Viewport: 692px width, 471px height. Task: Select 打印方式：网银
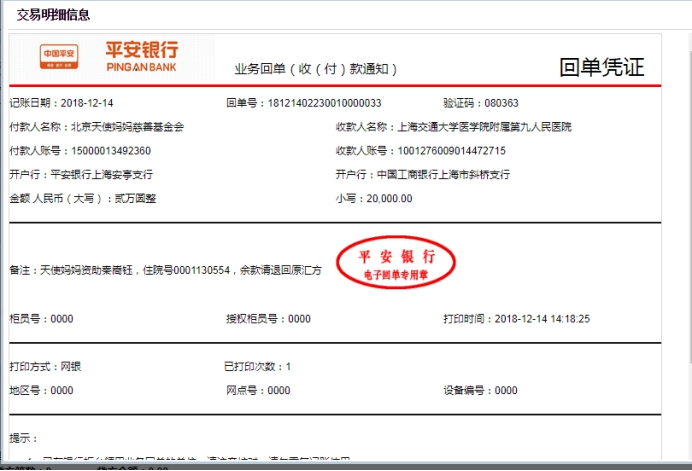45,367
